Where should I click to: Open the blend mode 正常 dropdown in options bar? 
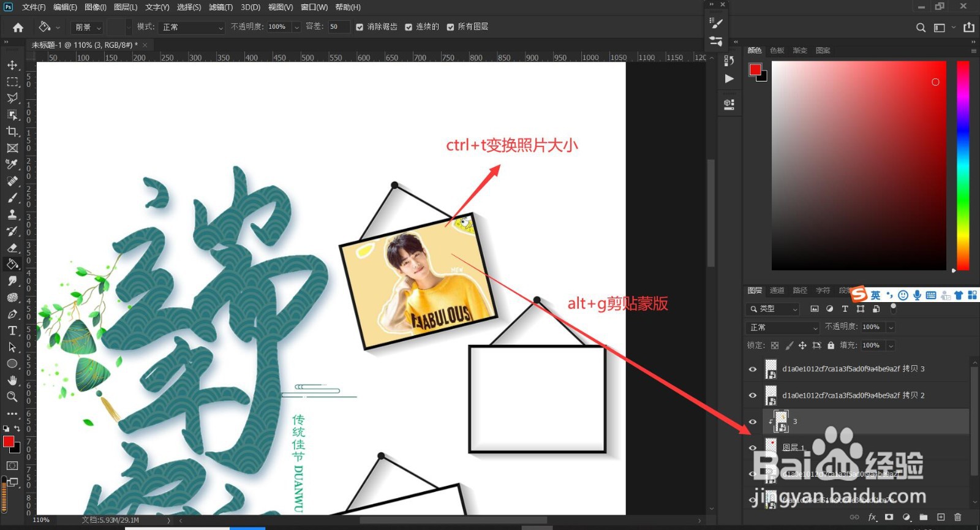click(192, 27)
